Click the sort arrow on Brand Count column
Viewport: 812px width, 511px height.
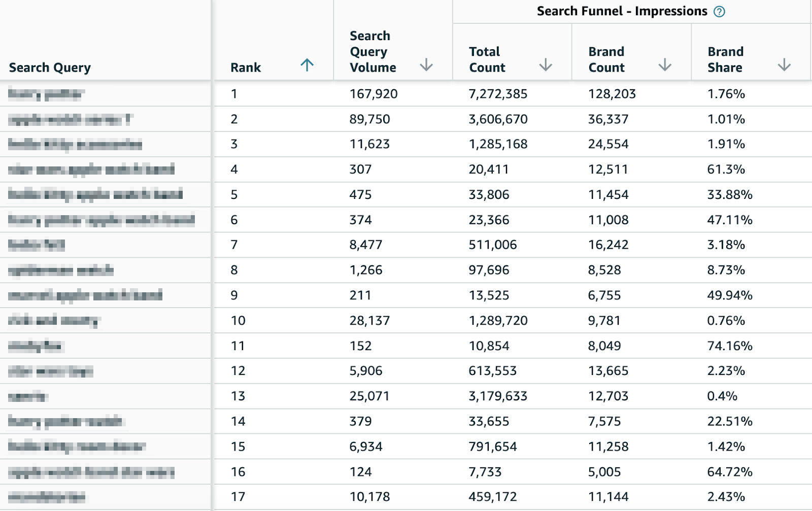[x=665, y=65]
